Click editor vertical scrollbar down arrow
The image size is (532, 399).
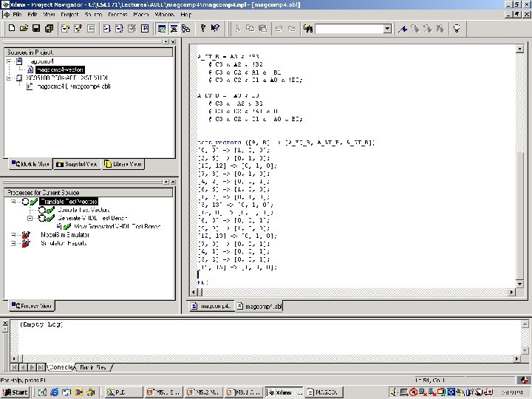[x=519, y=284]
